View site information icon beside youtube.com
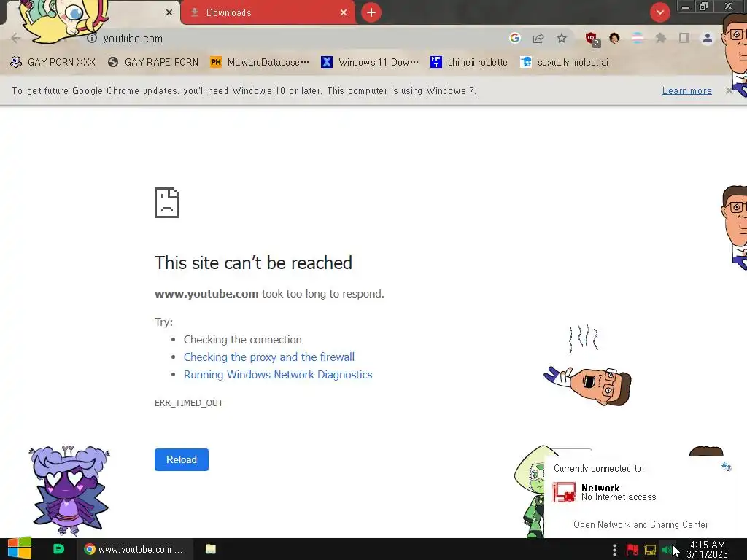Viewport: 747px width, 560px height. pyautogui.click(x=92, y=38)
